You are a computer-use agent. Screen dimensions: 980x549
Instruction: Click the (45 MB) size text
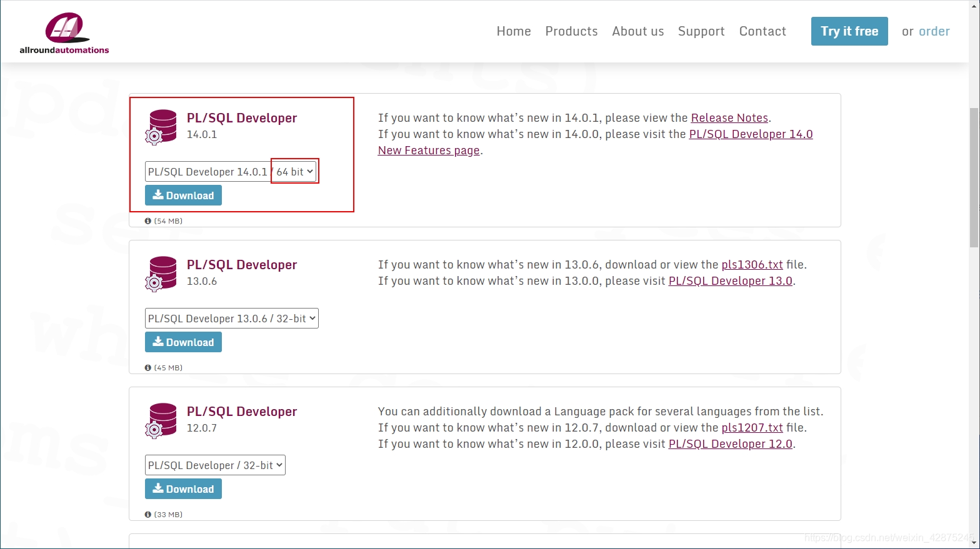pos(168,368)
